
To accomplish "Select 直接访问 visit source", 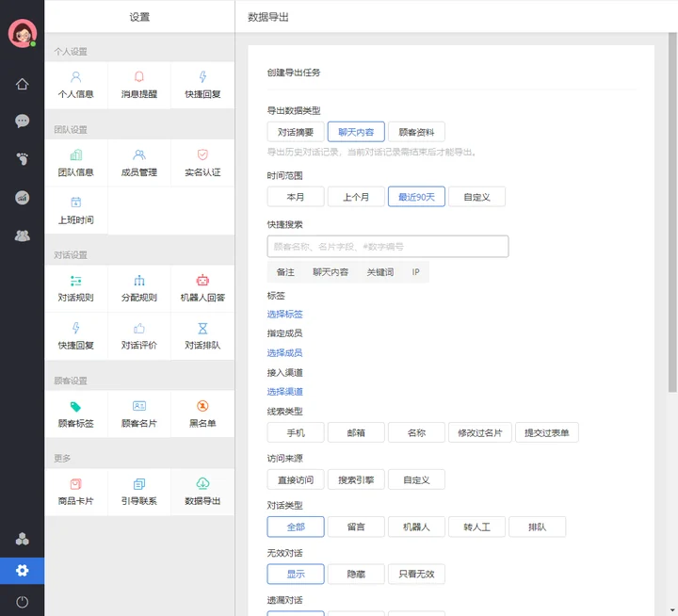I will pos(296,479).
